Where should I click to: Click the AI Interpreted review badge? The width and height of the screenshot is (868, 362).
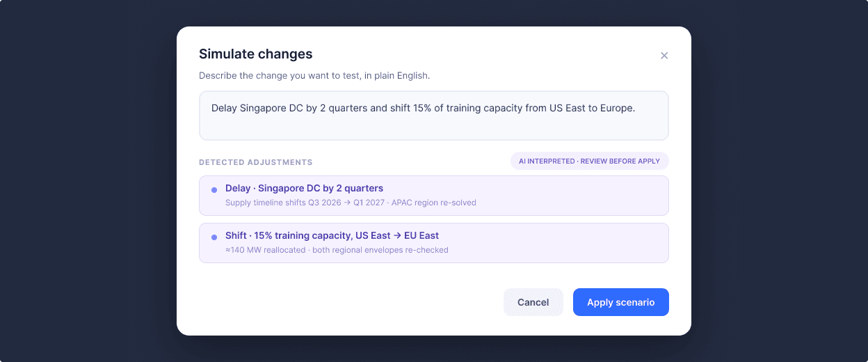point(589,161)
